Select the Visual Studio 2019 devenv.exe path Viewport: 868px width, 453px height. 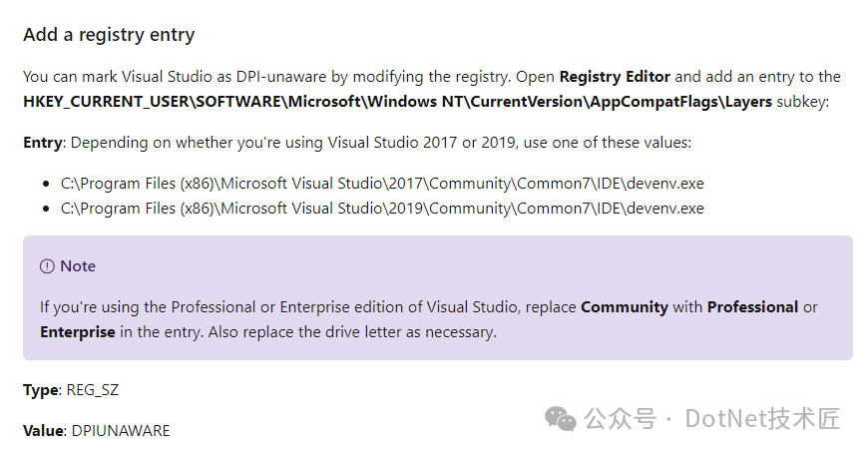[x=382, y=209]
